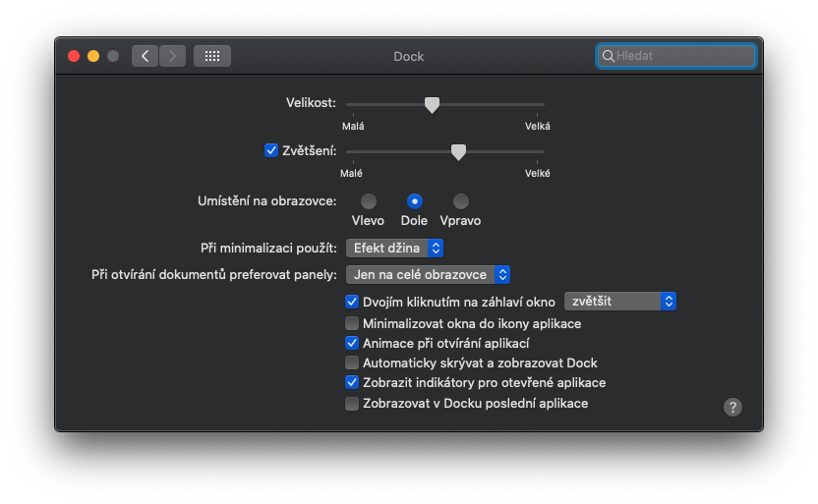The width and height of the screenshot is (818, 504).
Task: Enable Automaticky skrývat a zobrazovat Dock
Action: (x=352, y=363)
